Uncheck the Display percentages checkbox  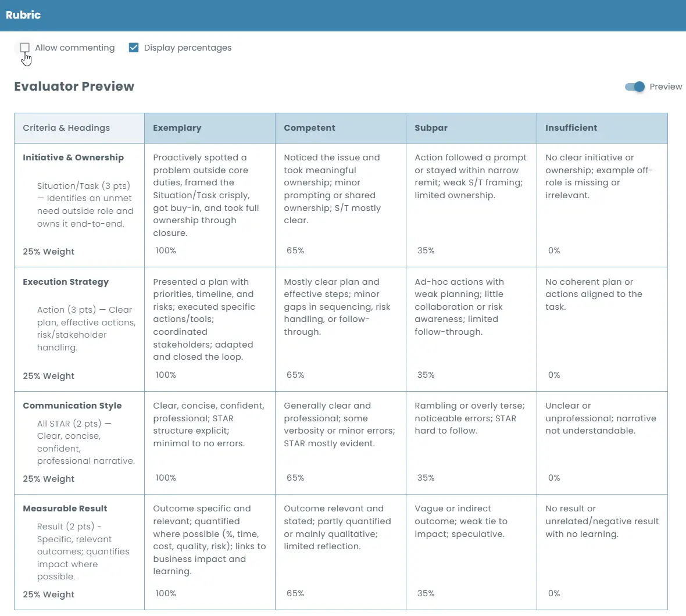tap(134, 48)
